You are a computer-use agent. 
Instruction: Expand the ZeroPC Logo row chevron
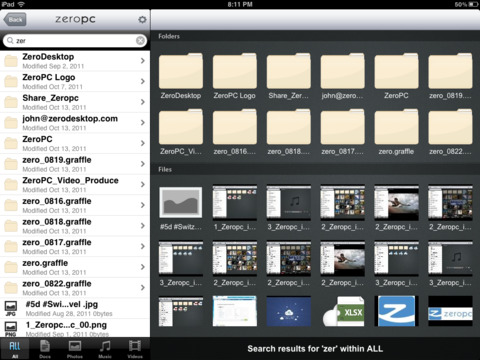[143, 81]
